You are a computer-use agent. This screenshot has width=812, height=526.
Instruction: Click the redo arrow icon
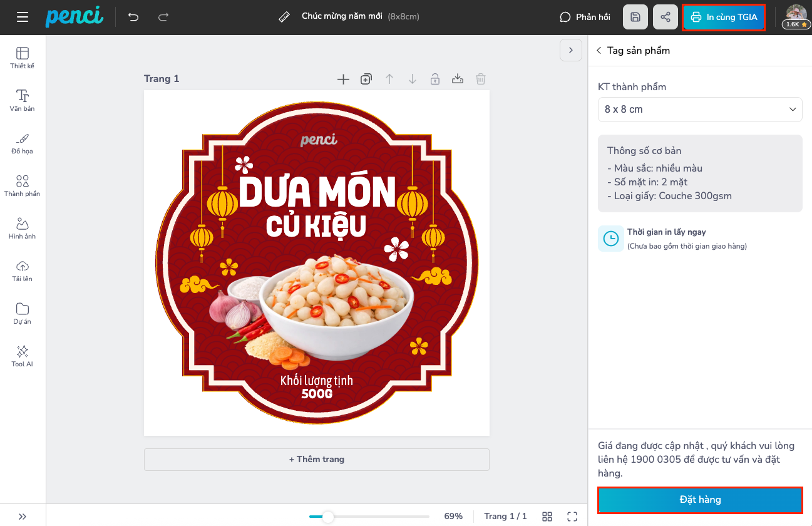(163, 17)
